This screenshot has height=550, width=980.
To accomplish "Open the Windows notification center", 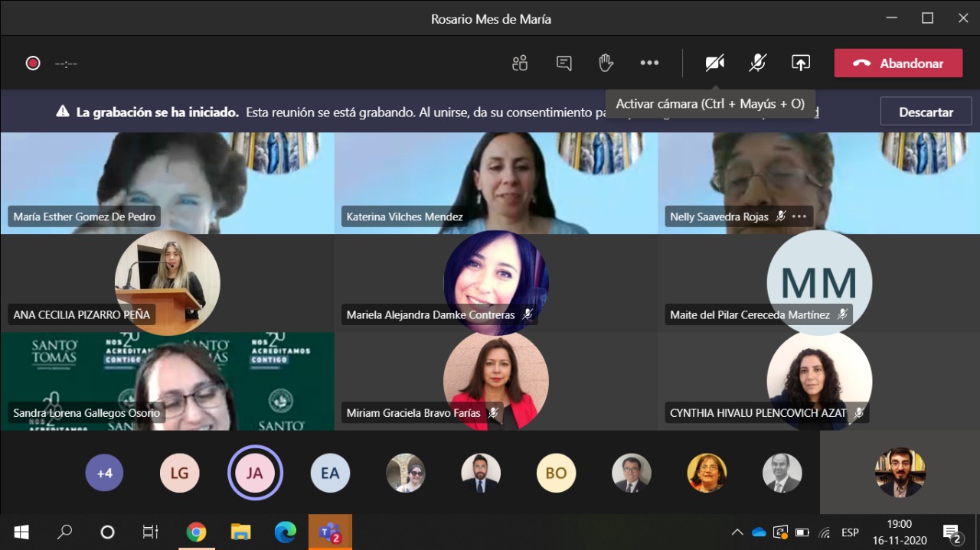I will [952, 532].
